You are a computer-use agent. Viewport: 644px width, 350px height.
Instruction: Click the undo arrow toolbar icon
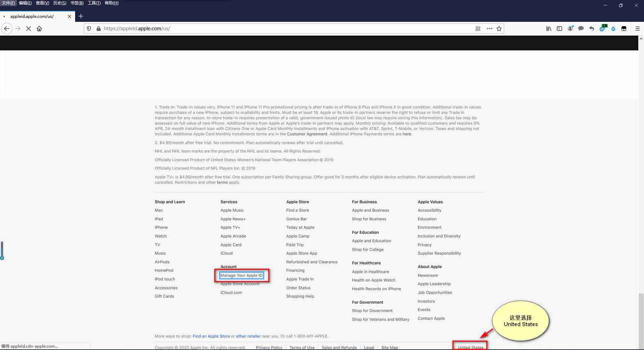coord(592,29)
